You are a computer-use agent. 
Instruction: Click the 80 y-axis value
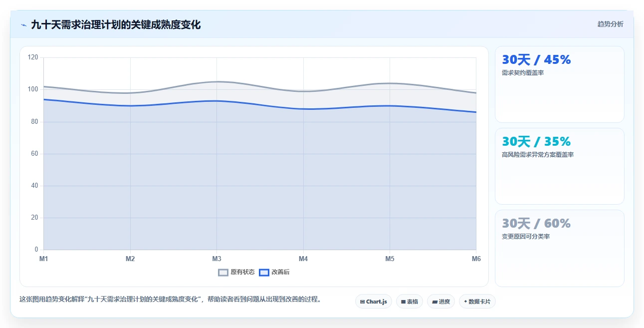tap(34, 121)
